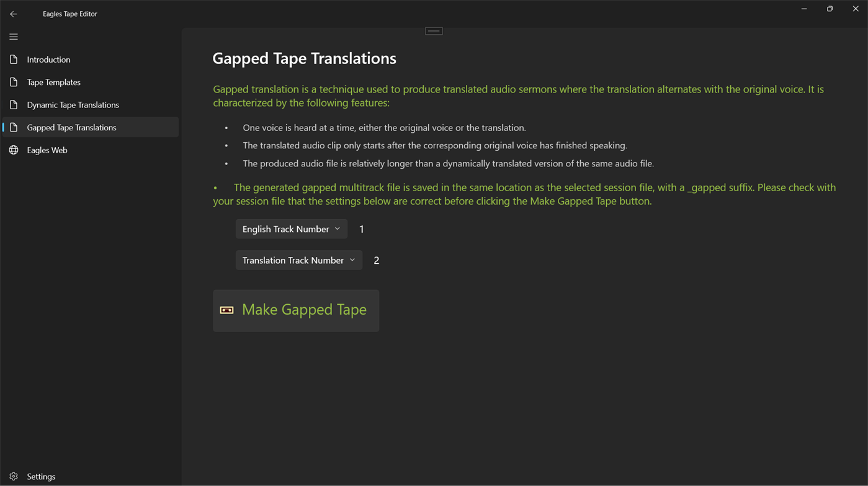Open the English Track Number dropdown
The height and width of the screenshot is (486, 868).
[x=291, y=229]
